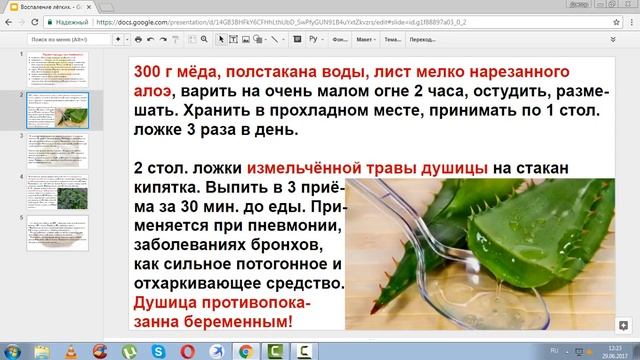
Task: Click the aloe leaf image on the slide
Action: point(480,254)
